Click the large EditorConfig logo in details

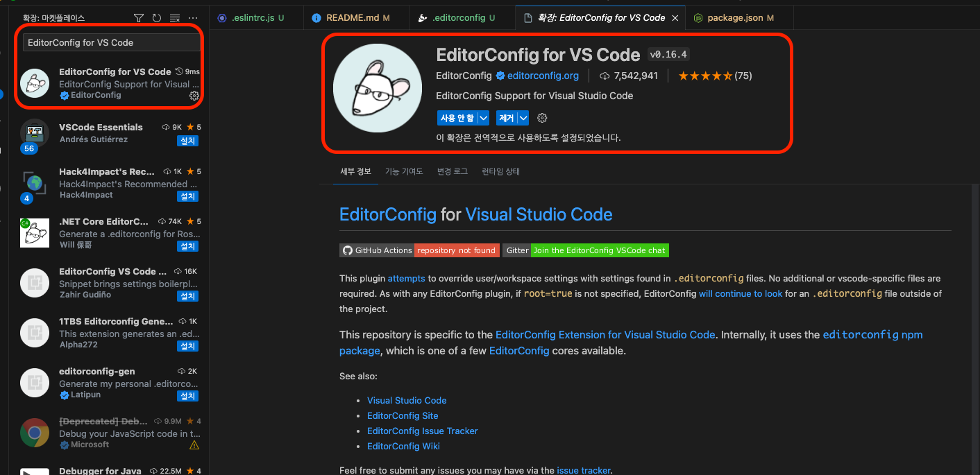tap(378, 88)
